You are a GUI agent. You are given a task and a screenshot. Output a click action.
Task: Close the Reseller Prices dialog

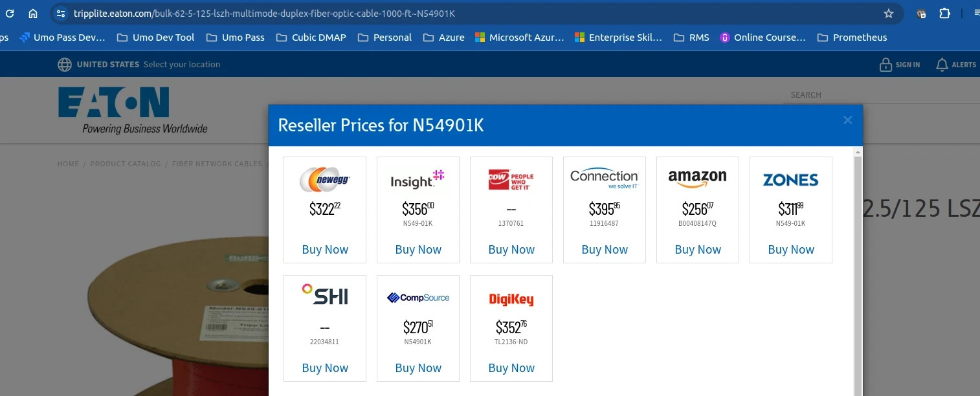point(848,120)
